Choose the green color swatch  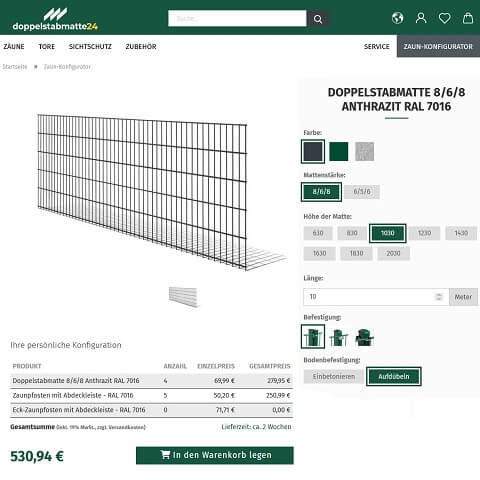pos(339,151)
